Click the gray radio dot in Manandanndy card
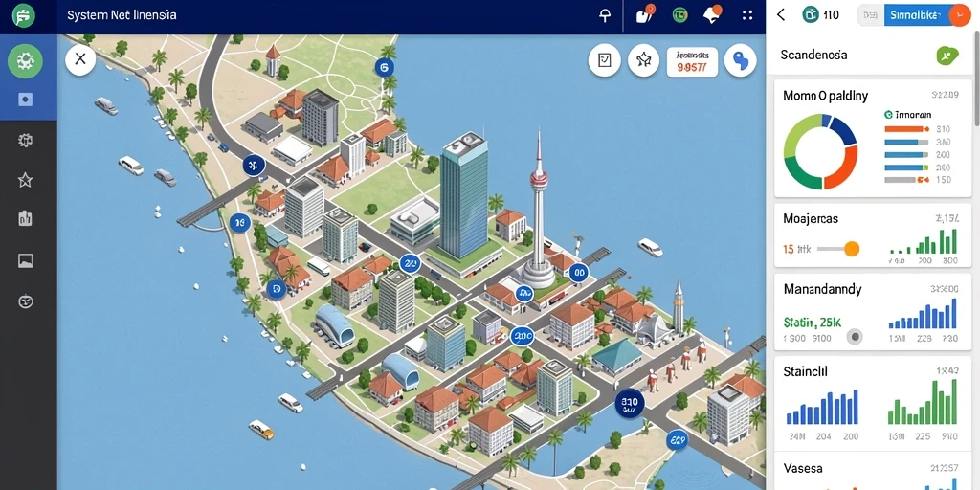Screen dimensions: 980x490 pos(855,337)
